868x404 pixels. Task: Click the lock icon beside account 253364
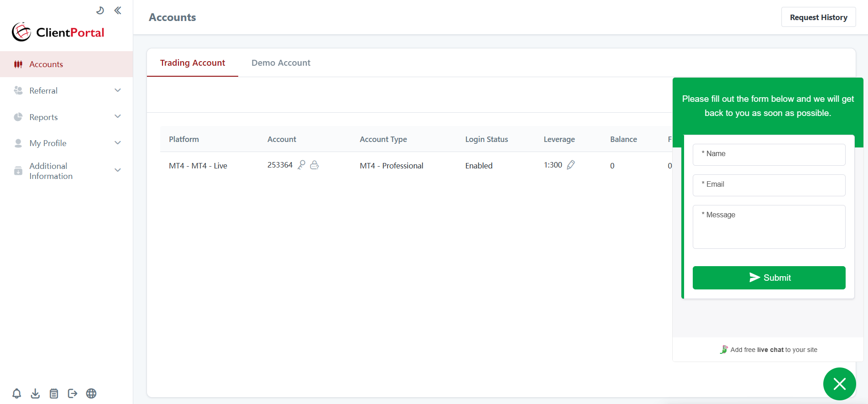coord(314,165)
